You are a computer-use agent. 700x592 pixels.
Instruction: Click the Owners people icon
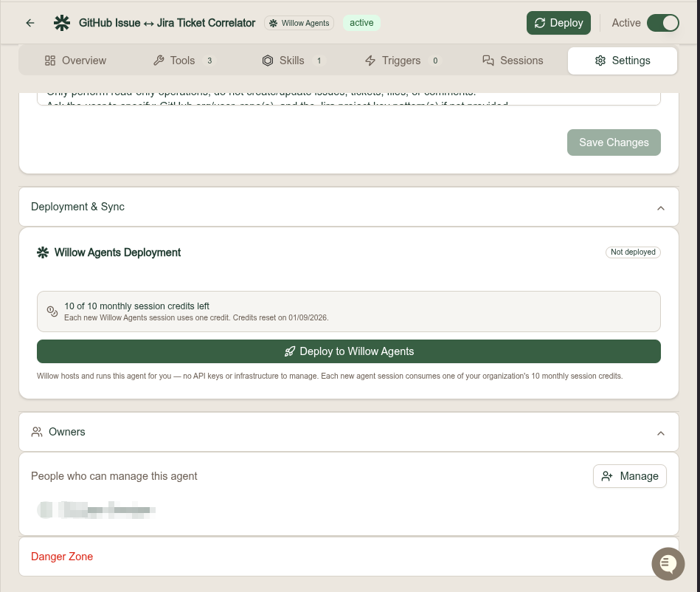point(37,432)
